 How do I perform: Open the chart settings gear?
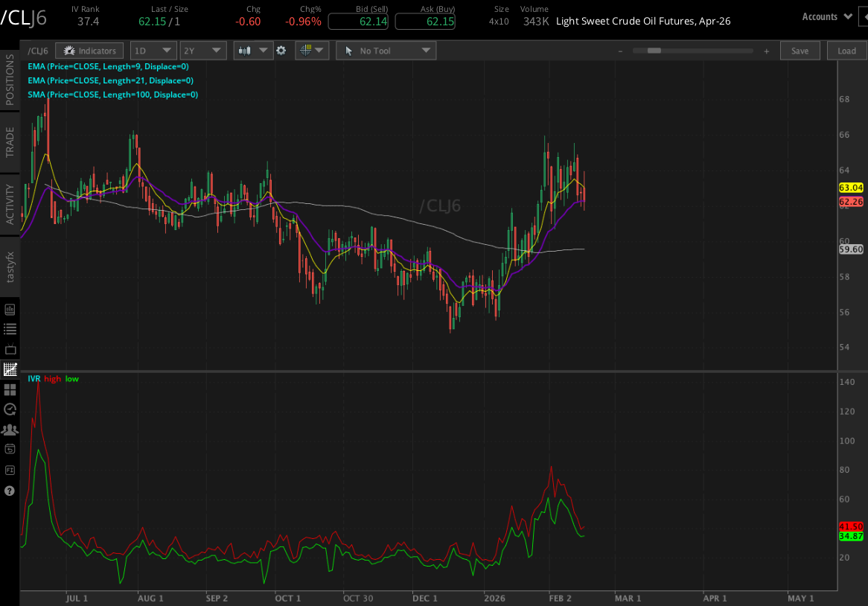click(x=281, y=50)
